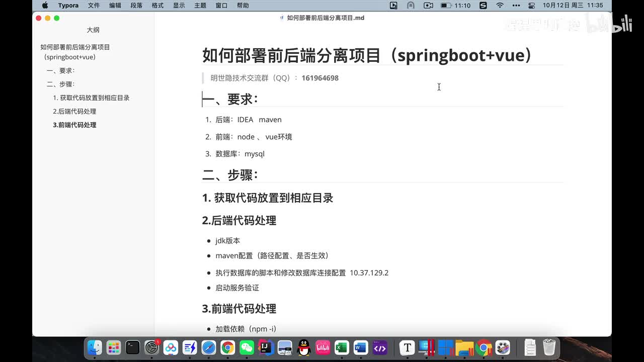Open IntelliJ IDEA from the dock
Screen dimensions: 644x362
point(266,347)
